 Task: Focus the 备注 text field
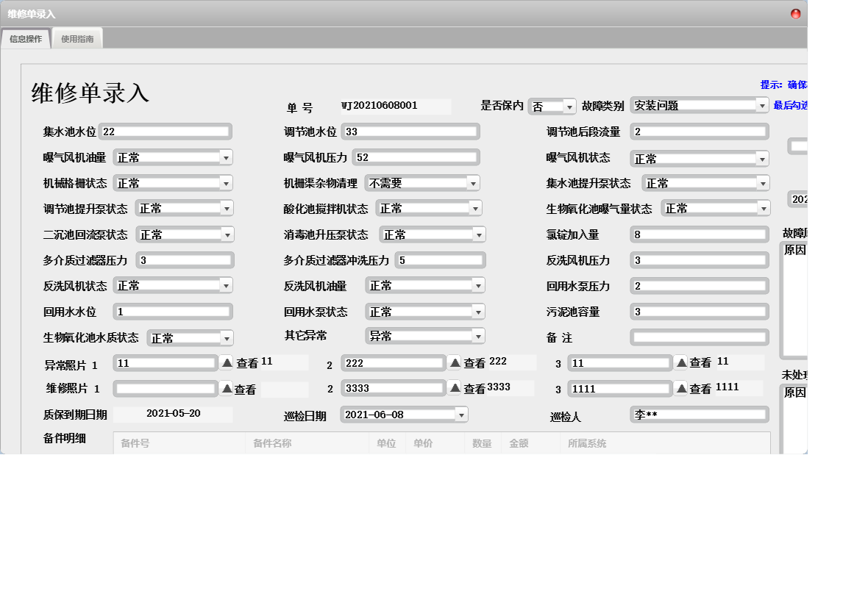point(699,337)
